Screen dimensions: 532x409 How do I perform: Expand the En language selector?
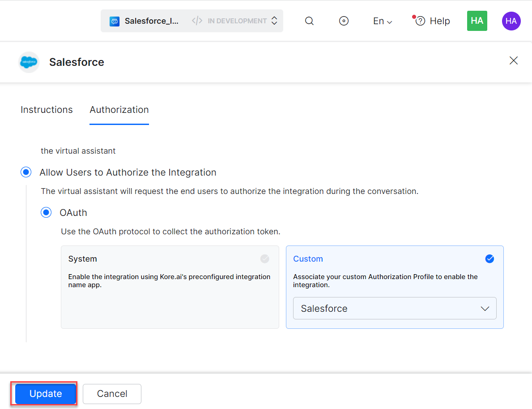pos(383,21)
